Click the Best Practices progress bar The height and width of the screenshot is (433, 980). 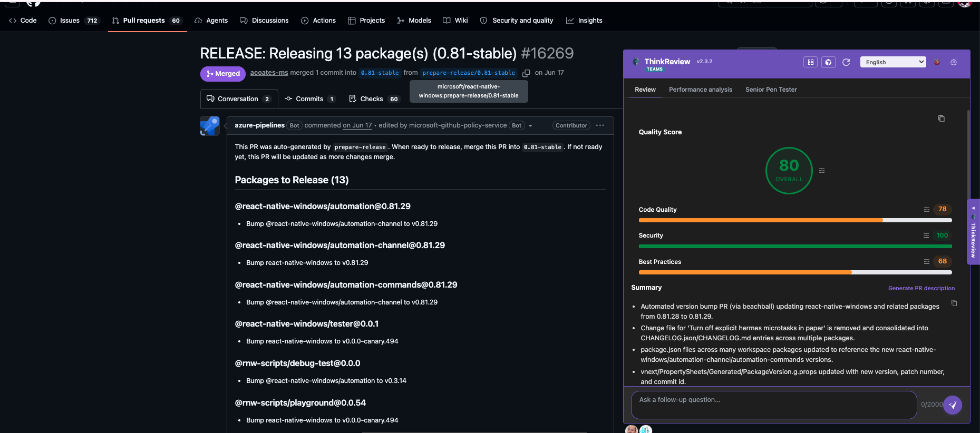795,272
